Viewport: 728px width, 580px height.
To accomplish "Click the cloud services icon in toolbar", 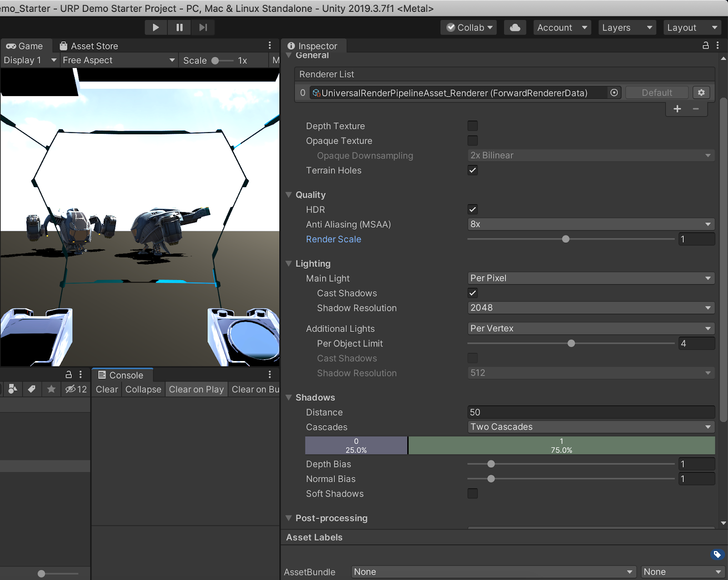I will (515, 27).
